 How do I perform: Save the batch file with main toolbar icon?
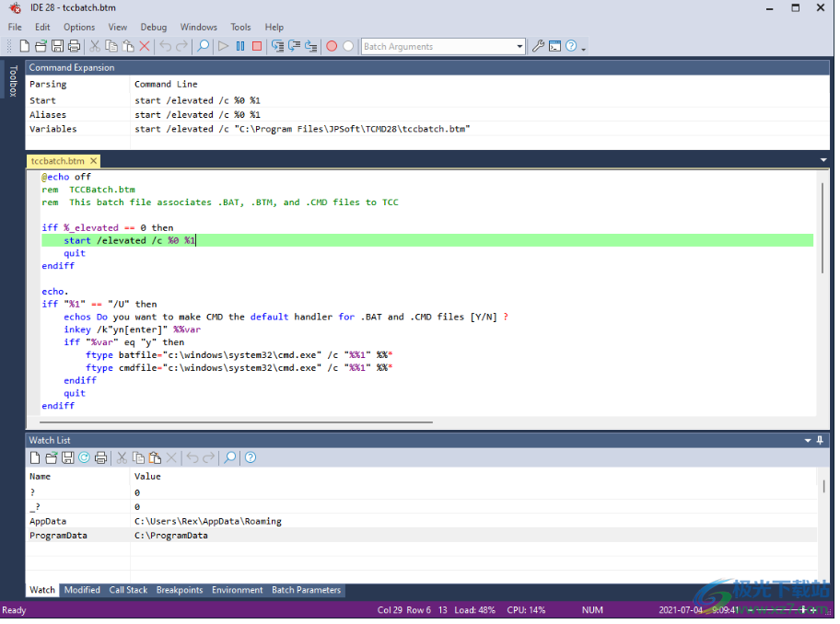click(57, 47)
